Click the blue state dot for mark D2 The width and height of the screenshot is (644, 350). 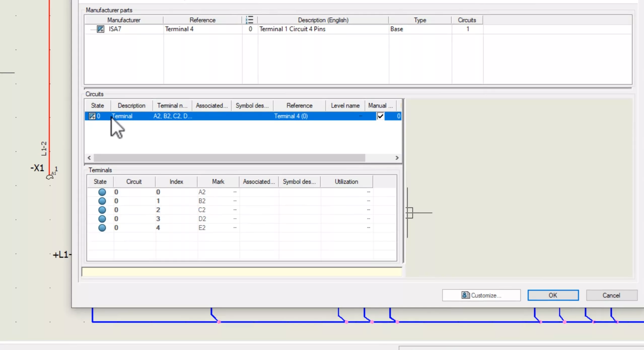(x=102, y=219)
